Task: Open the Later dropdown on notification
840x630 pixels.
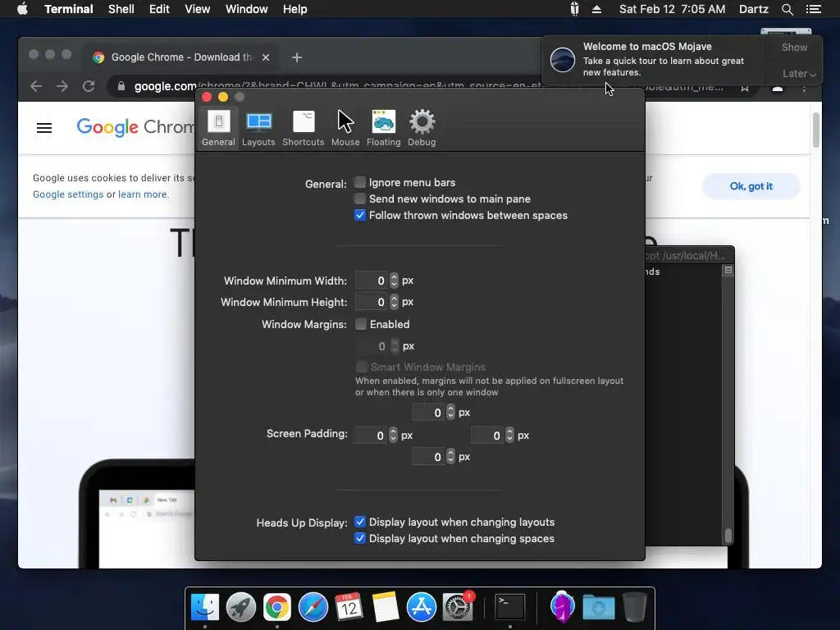Action: [x=799, y=73]
